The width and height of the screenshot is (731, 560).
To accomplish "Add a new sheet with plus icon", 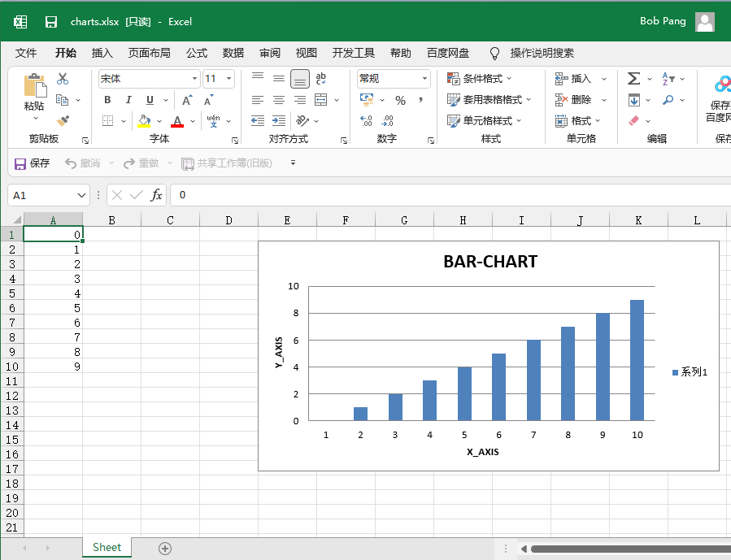I will tap(165, 549).
